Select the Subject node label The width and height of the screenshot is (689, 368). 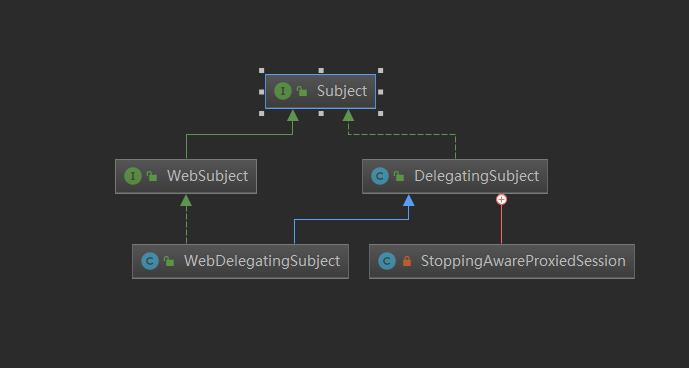tap(342, 91)
